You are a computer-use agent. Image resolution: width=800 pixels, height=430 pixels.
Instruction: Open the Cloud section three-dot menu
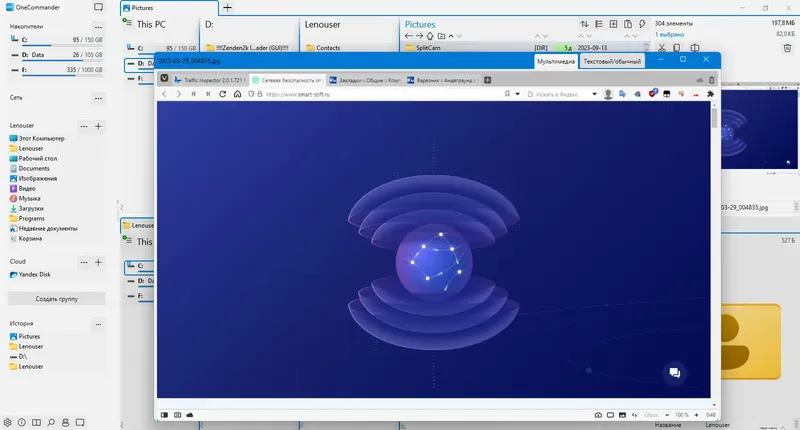(x=84, y=262)
